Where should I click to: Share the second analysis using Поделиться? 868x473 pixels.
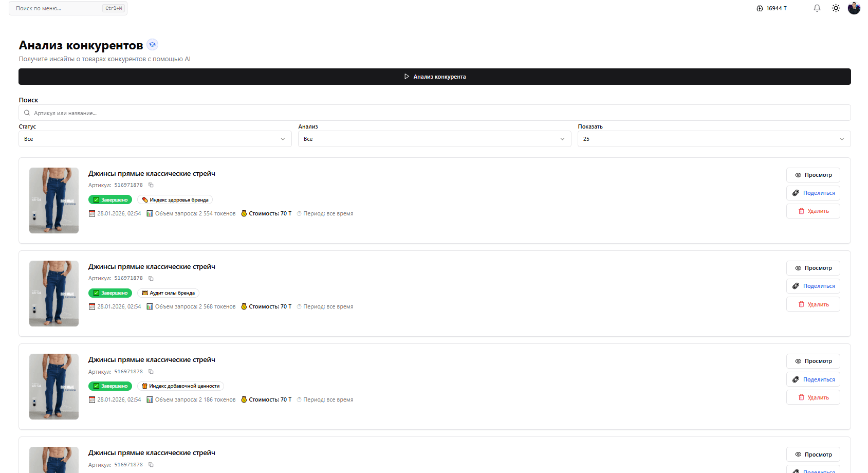tap(812, 286)
